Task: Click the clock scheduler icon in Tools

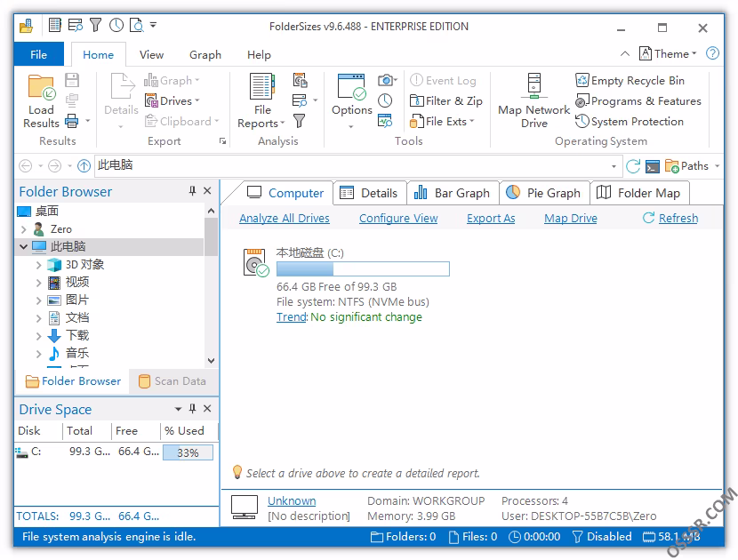Action: click(x=385, y=100)
